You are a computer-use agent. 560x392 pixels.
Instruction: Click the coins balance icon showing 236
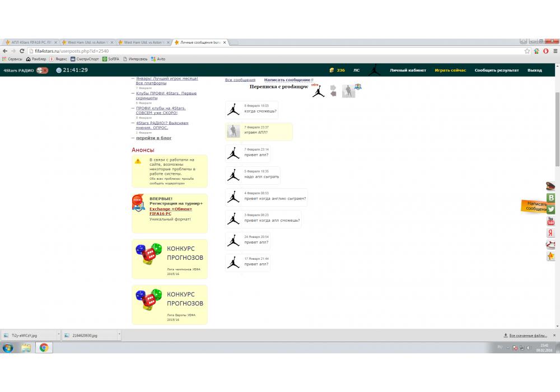(x=332, y=71)
